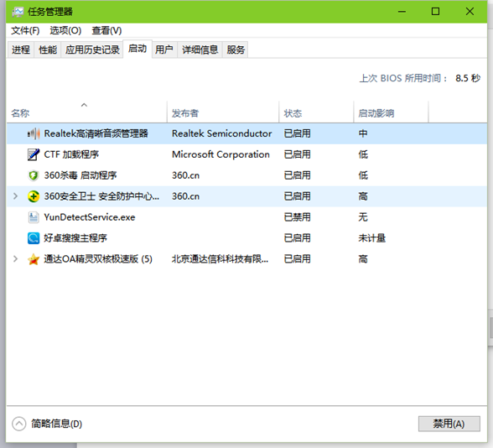The width and height of the screenshot is (493, 448).
Task: Switch to the 应用历史记录 tab
Action: pyautogui.click(x=92, y=49)
